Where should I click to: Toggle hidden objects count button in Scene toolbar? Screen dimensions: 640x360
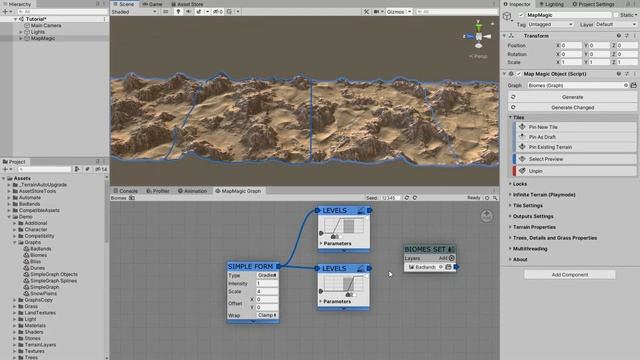[x=218, y=12]
